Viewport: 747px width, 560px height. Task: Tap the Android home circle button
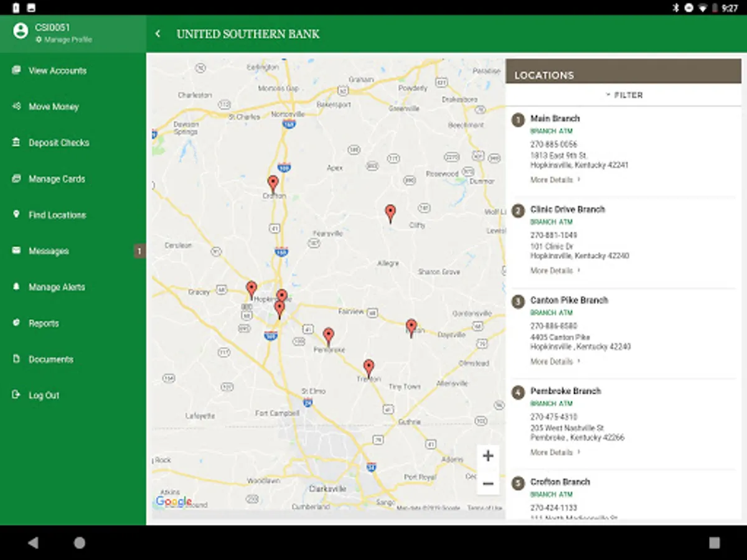80,543
